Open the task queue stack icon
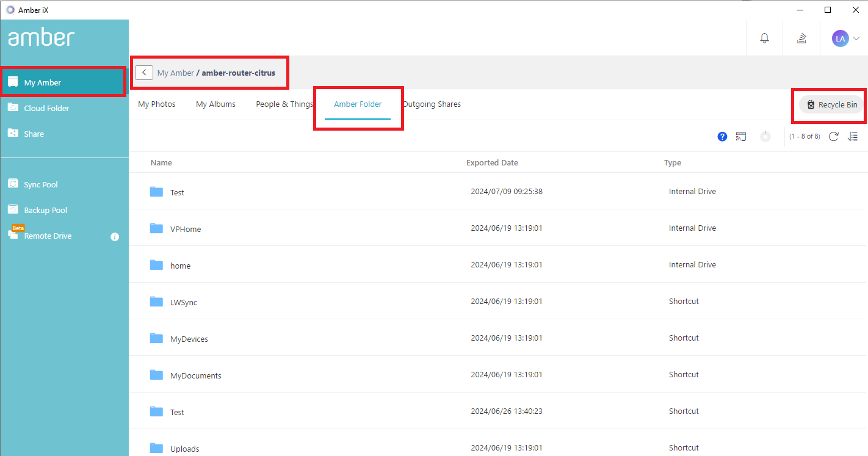 pos(801,38)
